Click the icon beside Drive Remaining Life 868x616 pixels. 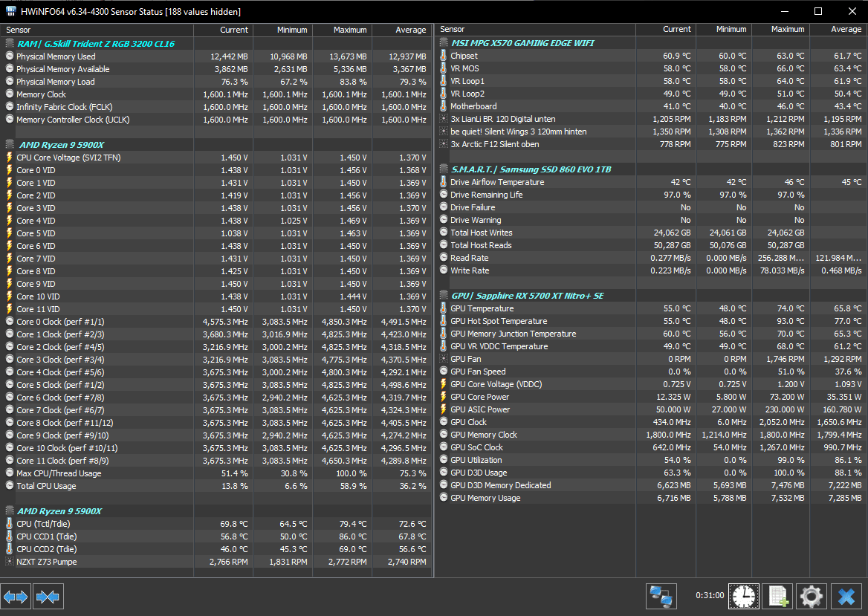point(444,195)
